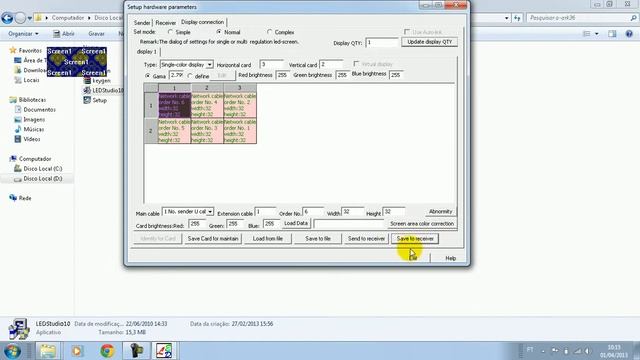This screenshot has height=360, width=640.
Task: Open Screen area color correction
Action: (x=422, y=224)
